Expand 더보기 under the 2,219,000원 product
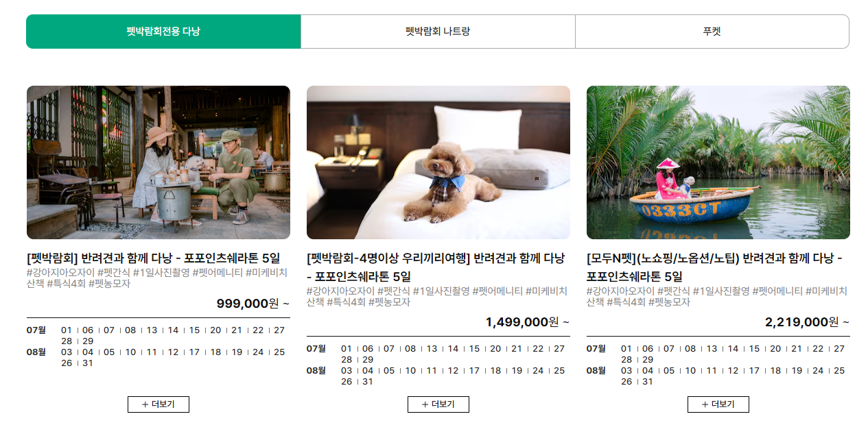The width and height of the screenshot is (868, 436). tap(718, 404)
